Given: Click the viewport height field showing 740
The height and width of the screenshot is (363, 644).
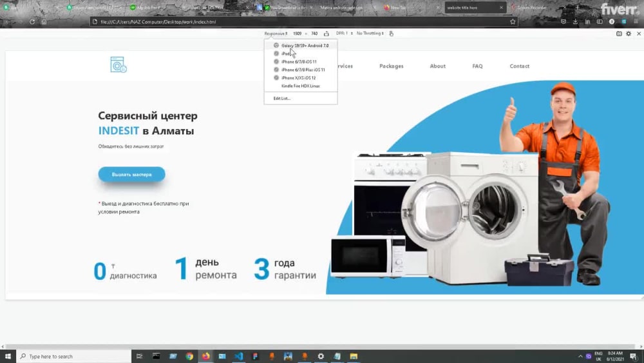Looking at the screenshot, I should 314,34.
